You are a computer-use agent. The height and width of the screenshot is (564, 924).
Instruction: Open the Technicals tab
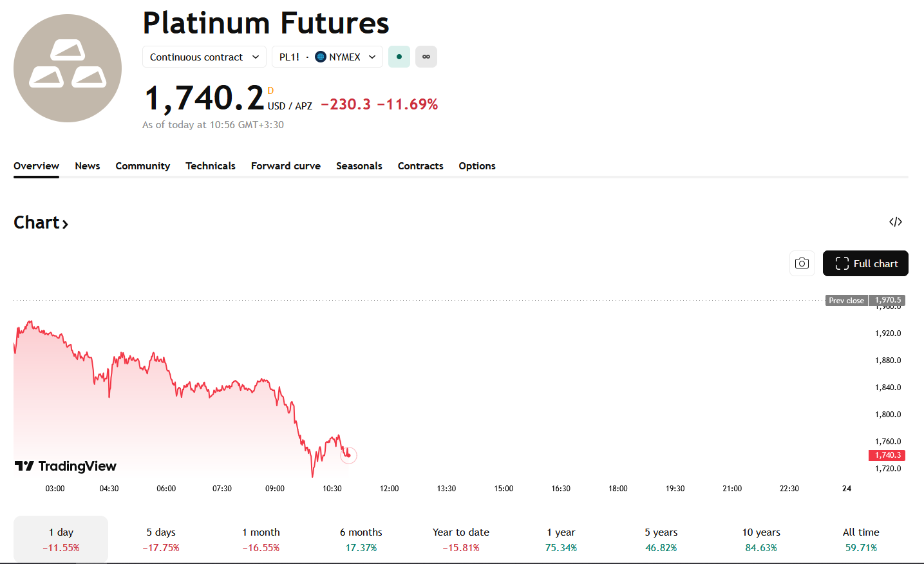tap(211, 166)
